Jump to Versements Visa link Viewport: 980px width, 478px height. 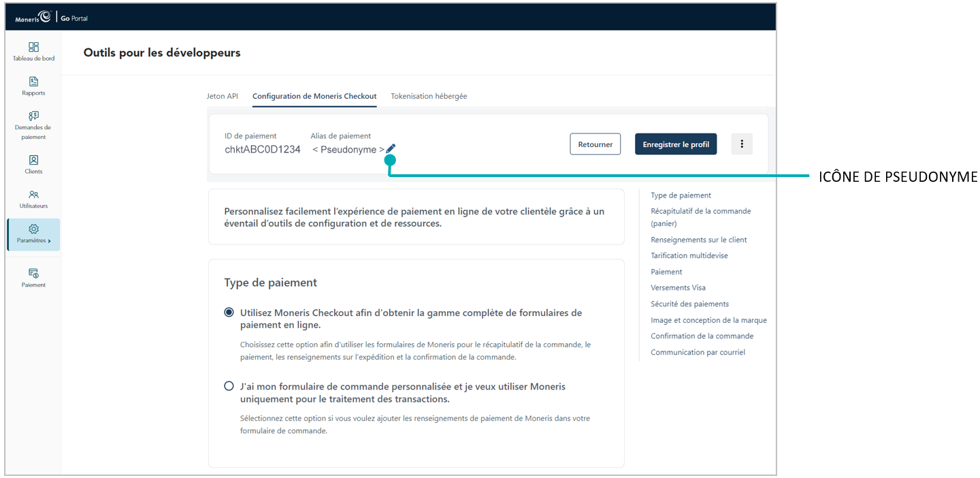click(x=678, y=287)
